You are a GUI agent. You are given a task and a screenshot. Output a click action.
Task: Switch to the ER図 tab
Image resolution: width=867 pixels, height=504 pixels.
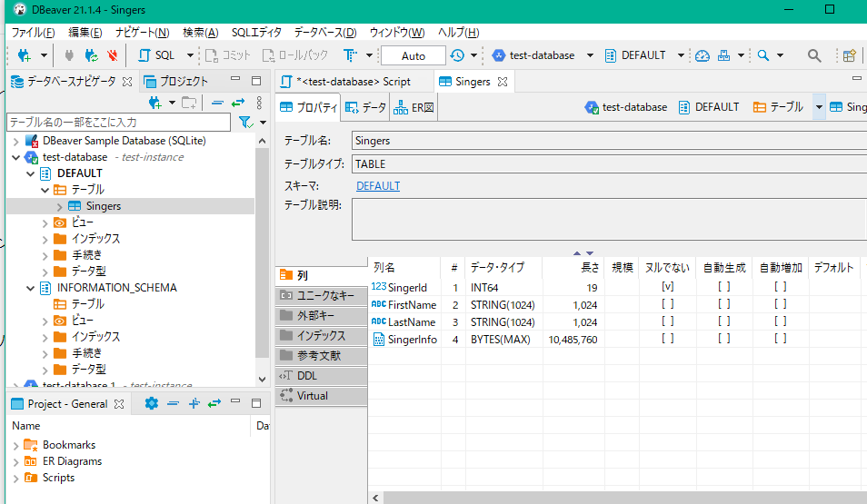pyautogui.click(x=414, y=107)
